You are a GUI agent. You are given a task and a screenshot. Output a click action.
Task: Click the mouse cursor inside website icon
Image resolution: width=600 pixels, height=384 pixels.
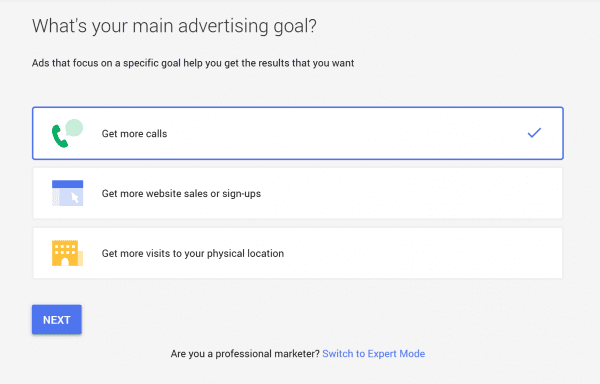[75, 198]
